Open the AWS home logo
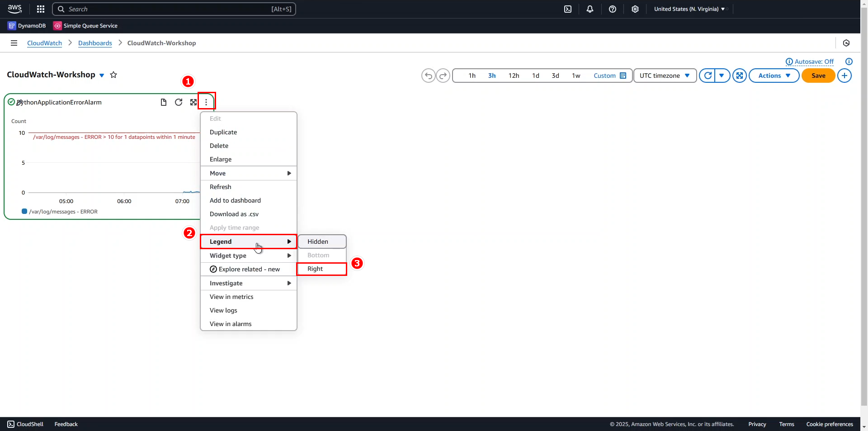868x431 pixels. click(x=14, y=9)
